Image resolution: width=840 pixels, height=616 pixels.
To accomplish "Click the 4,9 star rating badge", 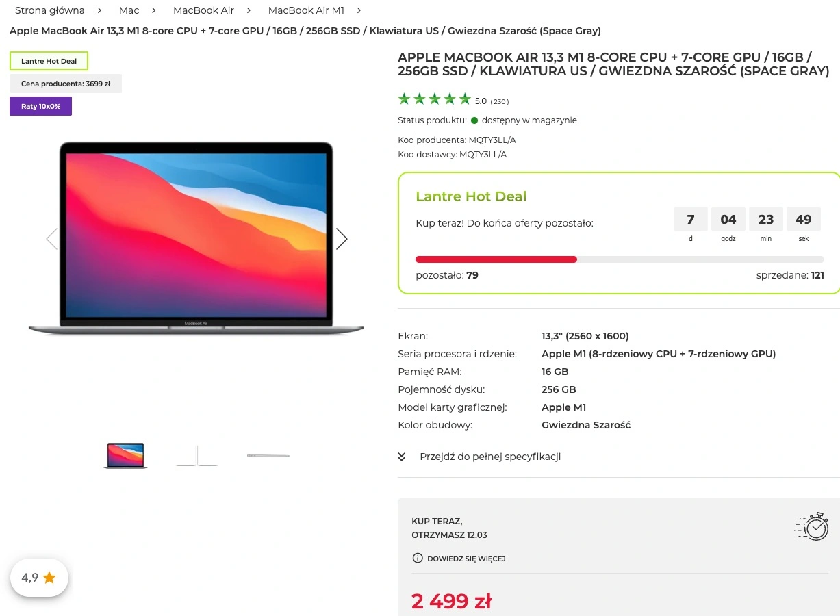I will [x=39, y=578].
